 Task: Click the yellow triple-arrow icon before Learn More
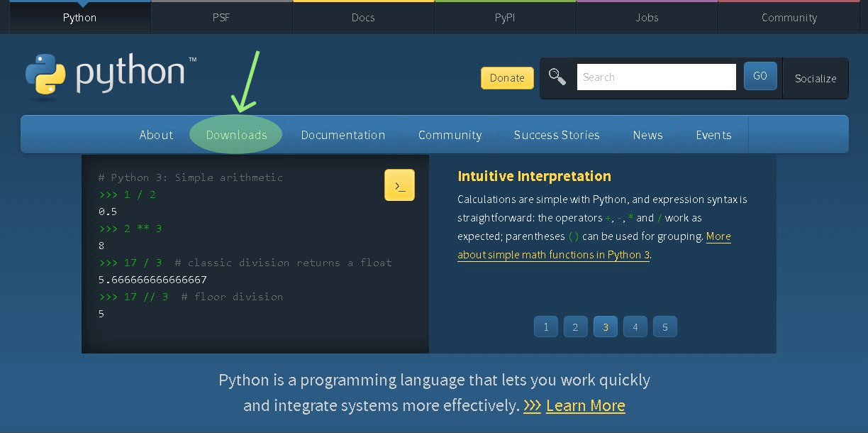pos(532,406)
